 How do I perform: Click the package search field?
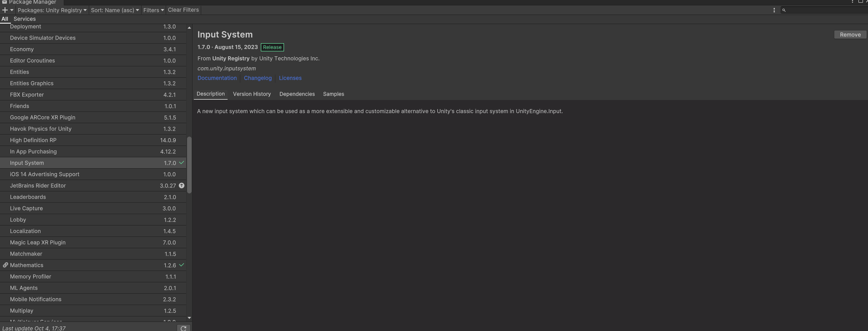point(824,10)
